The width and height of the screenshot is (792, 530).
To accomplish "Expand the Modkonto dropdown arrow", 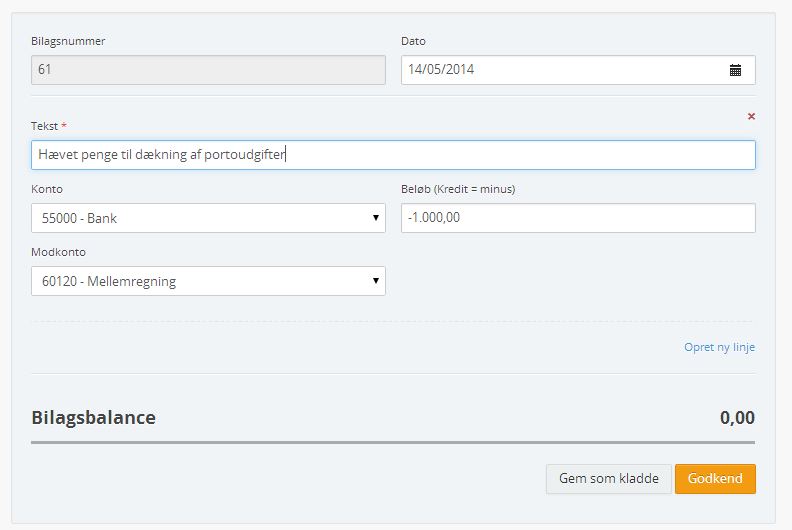I will [x=375, y=280].
